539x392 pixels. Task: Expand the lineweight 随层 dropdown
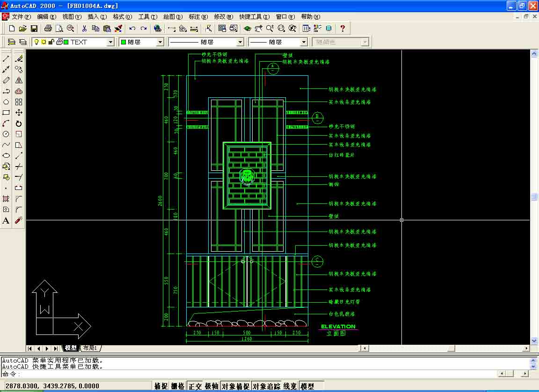304,42
